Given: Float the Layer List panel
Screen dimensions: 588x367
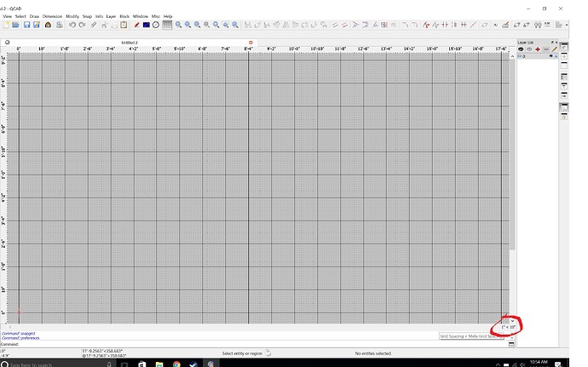Looking at the screenshot, I should (x=552, y=43).
